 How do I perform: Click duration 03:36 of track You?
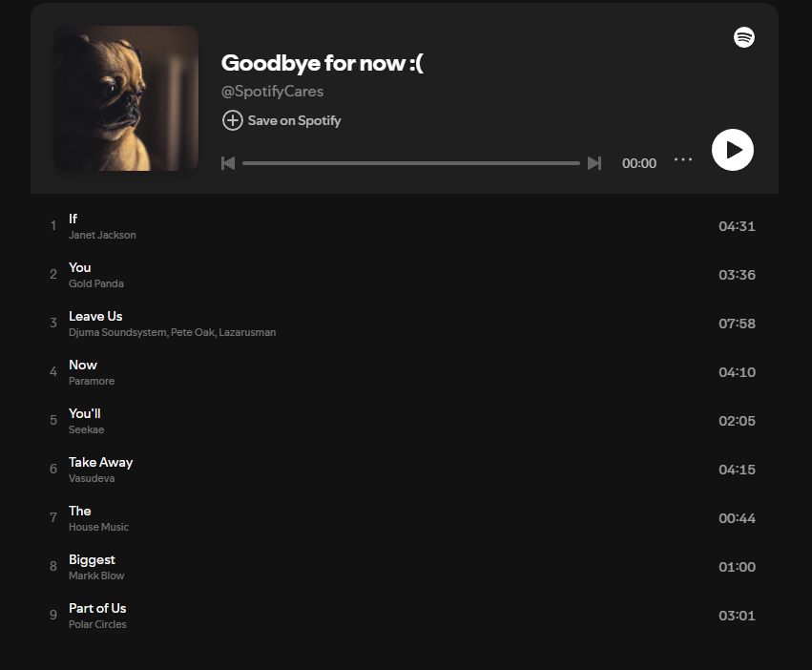coord(737,275)
